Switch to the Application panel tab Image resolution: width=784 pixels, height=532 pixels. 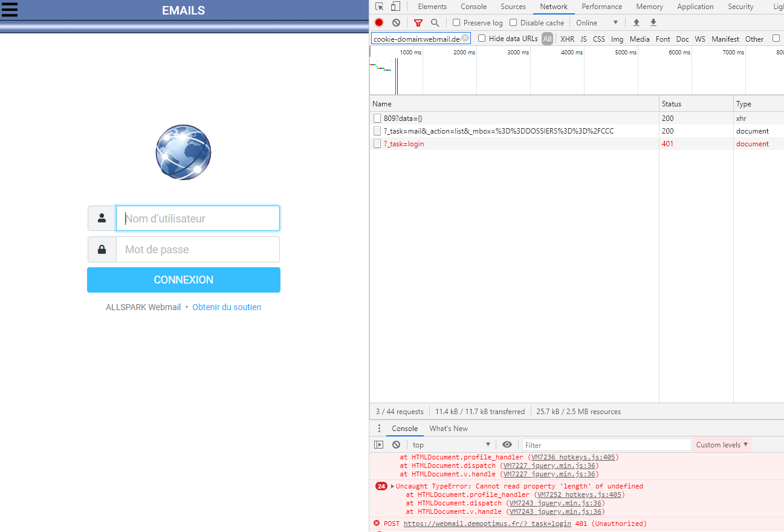(695, 6)
